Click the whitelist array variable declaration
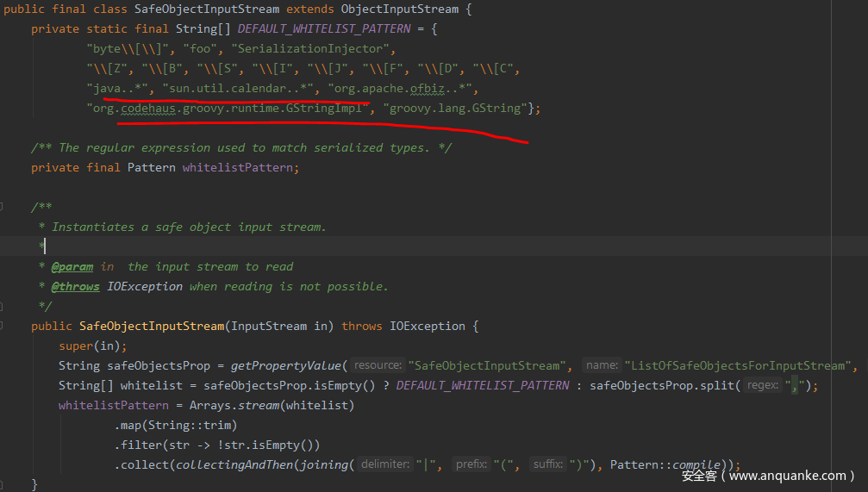868x492 pixels. pyautogui.click(x=151, y=386)
